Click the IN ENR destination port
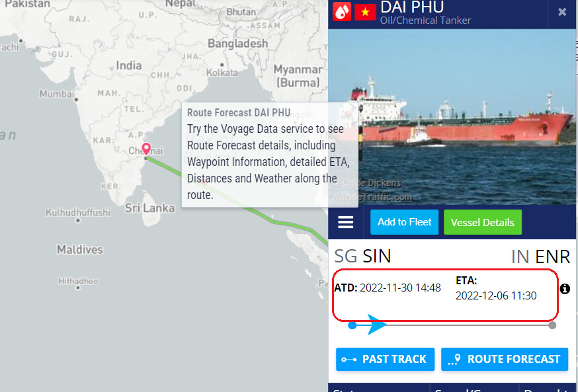This screenshot has height=392, width=578. 540,256
